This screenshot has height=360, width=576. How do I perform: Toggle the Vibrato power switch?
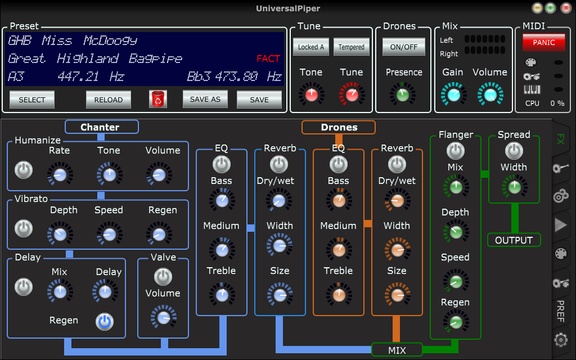[x=24, y=228]
